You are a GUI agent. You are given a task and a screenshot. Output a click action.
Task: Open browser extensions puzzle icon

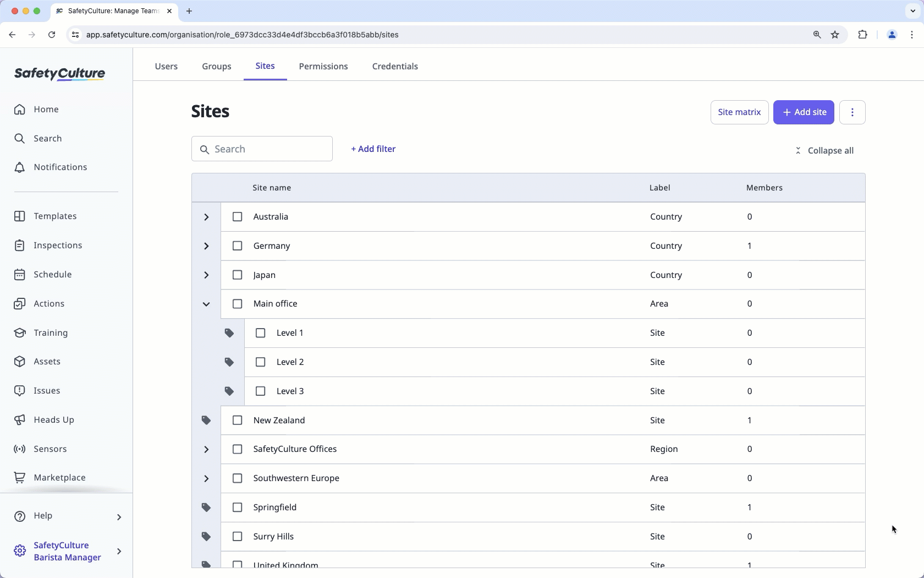862,35
